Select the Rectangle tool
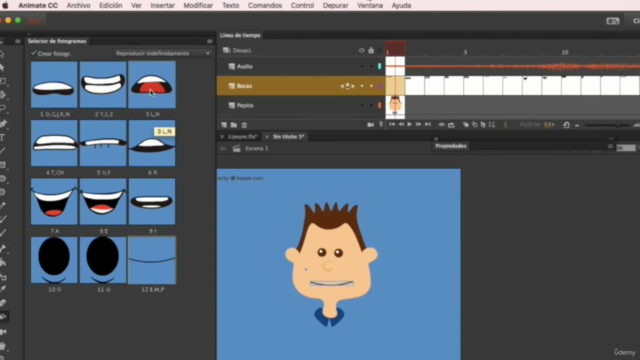Image resolution: width=640 pixels, height=360 pixels. point(2,165)
